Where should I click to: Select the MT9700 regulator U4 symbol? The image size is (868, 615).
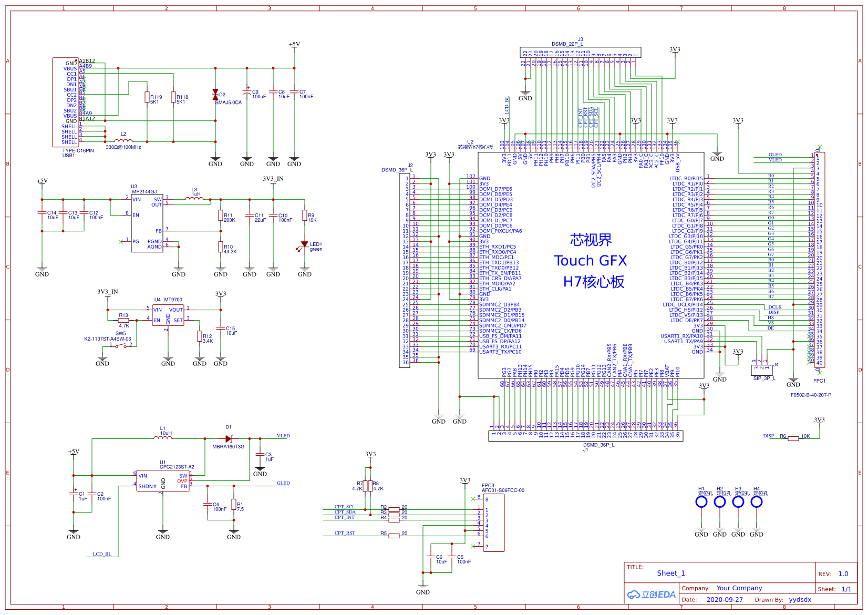pyautogui.click(x=169, y=315)
